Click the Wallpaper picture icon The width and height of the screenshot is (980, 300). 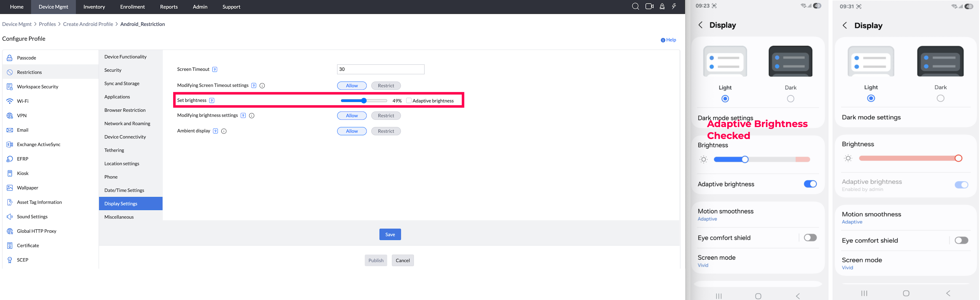click(x=10, y=188)
